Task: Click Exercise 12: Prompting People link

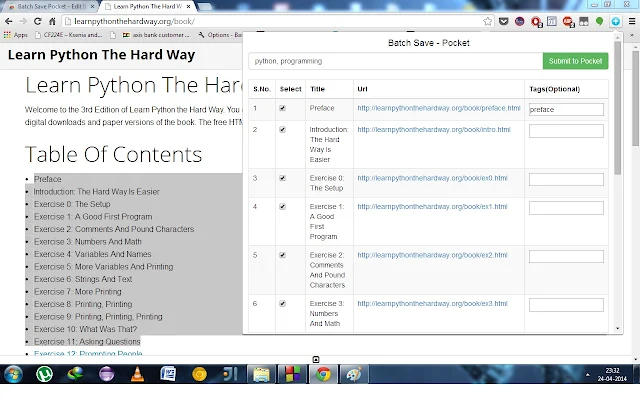Action: coord(88,353)
